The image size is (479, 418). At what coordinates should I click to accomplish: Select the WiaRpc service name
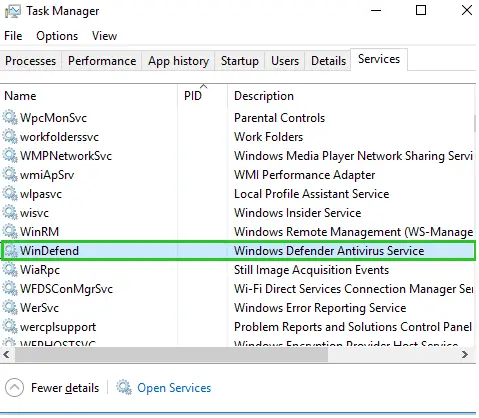click(40, 270)
